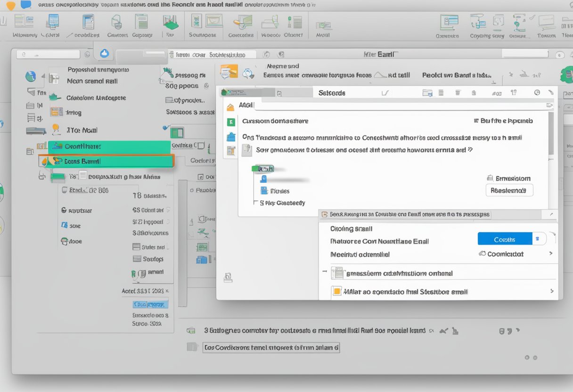Click the orange chat icon above the dialog

[229, 72]
